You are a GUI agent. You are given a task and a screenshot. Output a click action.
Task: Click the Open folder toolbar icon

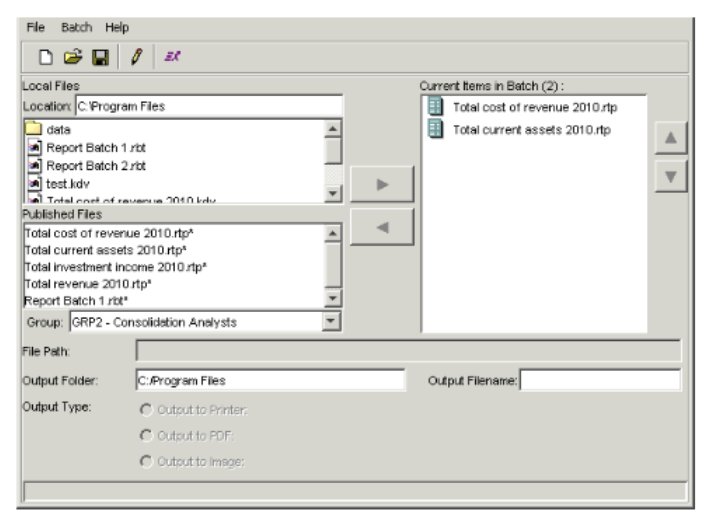click(72, 59)
